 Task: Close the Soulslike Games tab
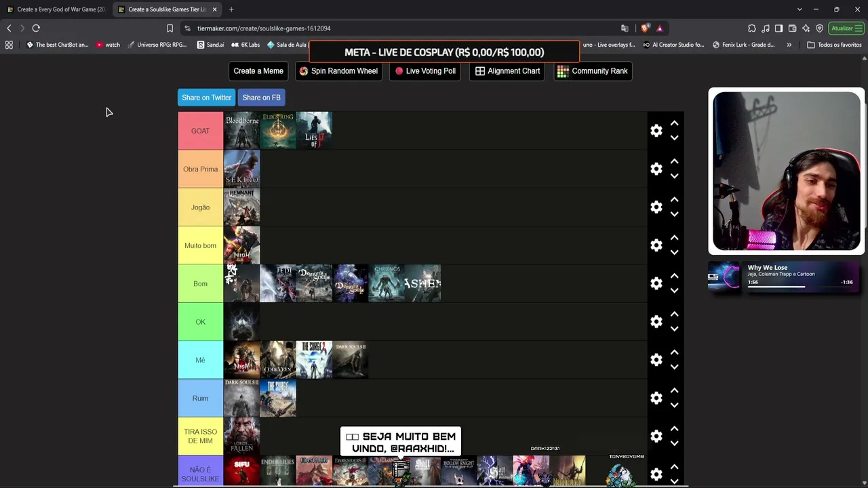point(215,9)
